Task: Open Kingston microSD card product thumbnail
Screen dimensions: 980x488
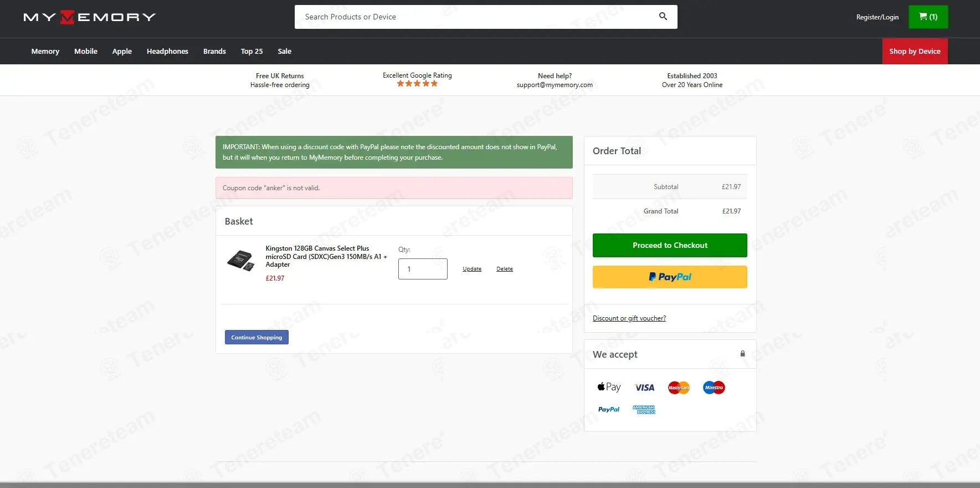Action: [241, 260]
